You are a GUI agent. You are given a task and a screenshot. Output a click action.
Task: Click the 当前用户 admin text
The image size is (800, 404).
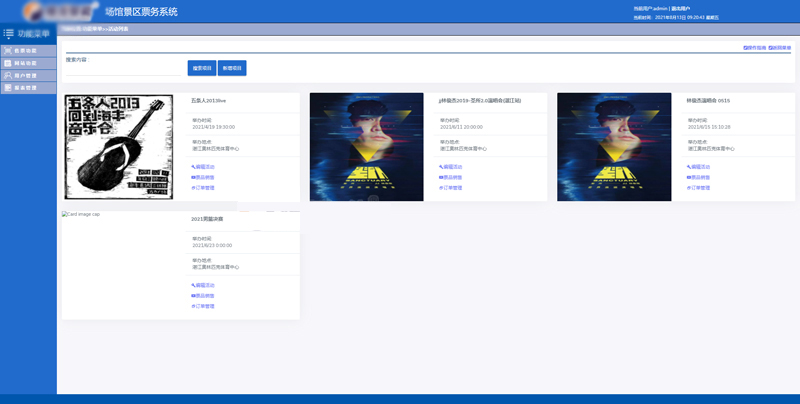pos(651,9)
